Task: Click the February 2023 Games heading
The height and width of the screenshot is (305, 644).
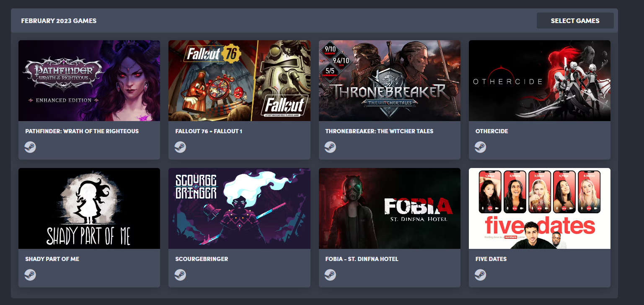Action: 59,21
